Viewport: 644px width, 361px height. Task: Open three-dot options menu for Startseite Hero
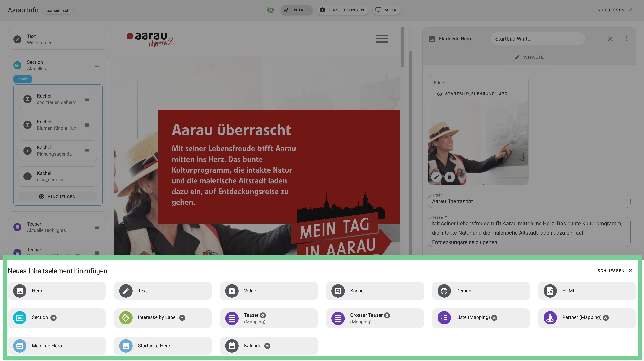626,39
